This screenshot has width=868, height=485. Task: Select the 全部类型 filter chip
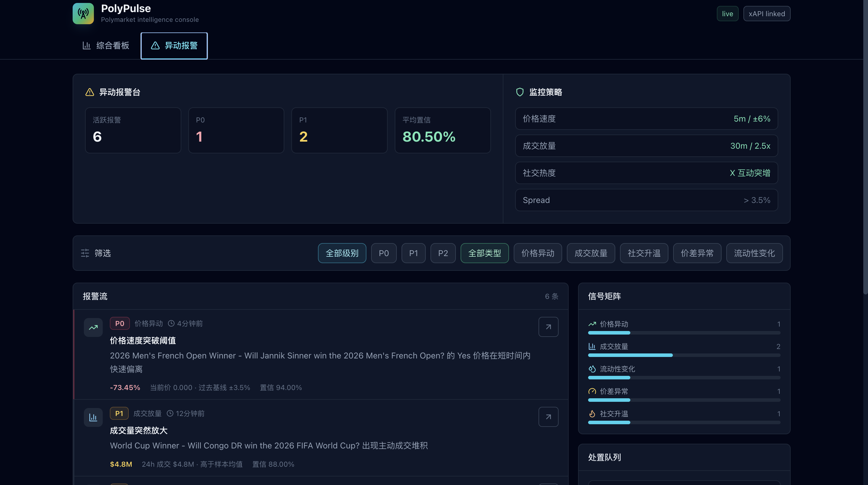[484, 253]
